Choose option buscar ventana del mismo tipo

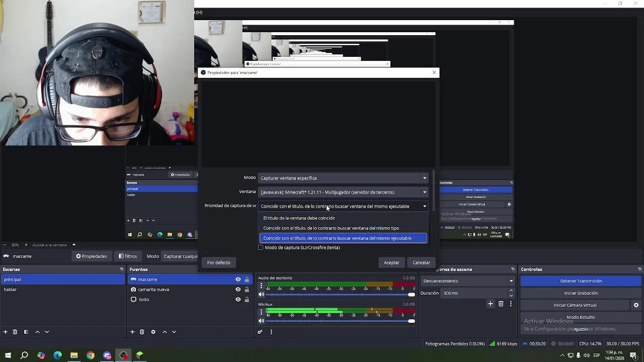point(343,228)
